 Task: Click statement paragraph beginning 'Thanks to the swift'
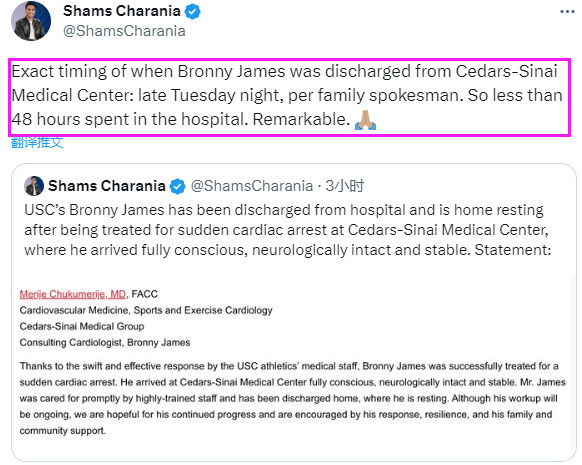[292, 399]
